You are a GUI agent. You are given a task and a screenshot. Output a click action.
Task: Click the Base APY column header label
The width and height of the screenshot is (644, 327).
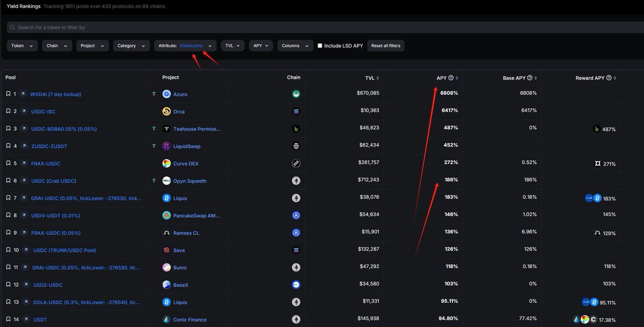[514, 78]
